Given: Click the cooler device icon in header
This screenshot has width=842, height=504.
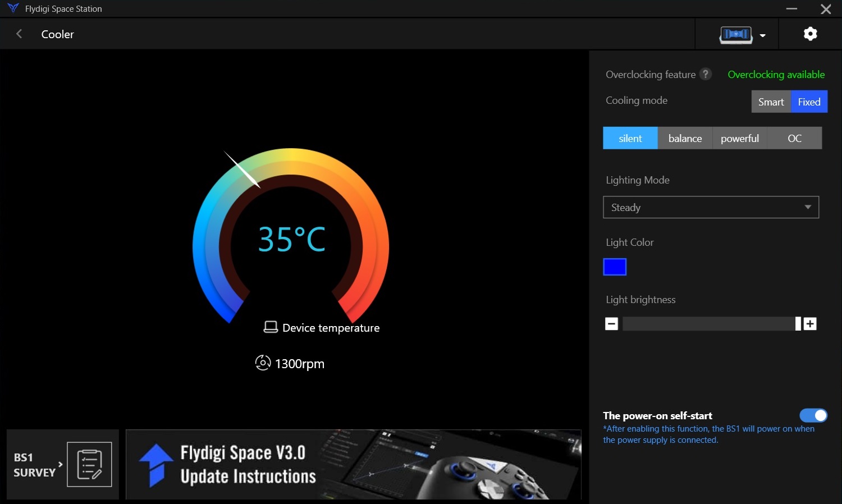Looking at the screenshot, I should 736,35.
